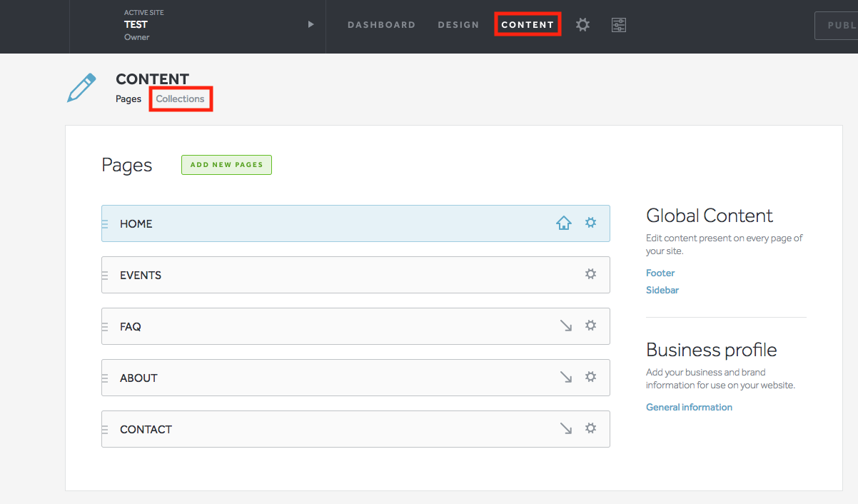Click the home icon on HOME page row
This screenshot has height=504, width=858.
click(x=564, y=223)
